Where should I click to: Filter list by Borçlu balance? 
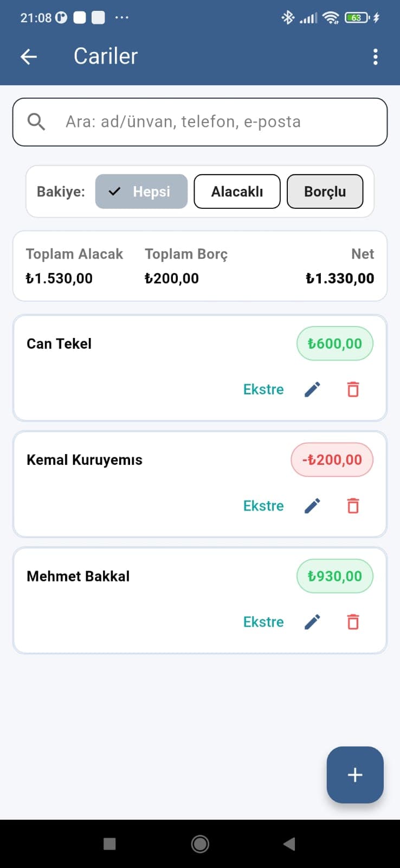(325, 192)
